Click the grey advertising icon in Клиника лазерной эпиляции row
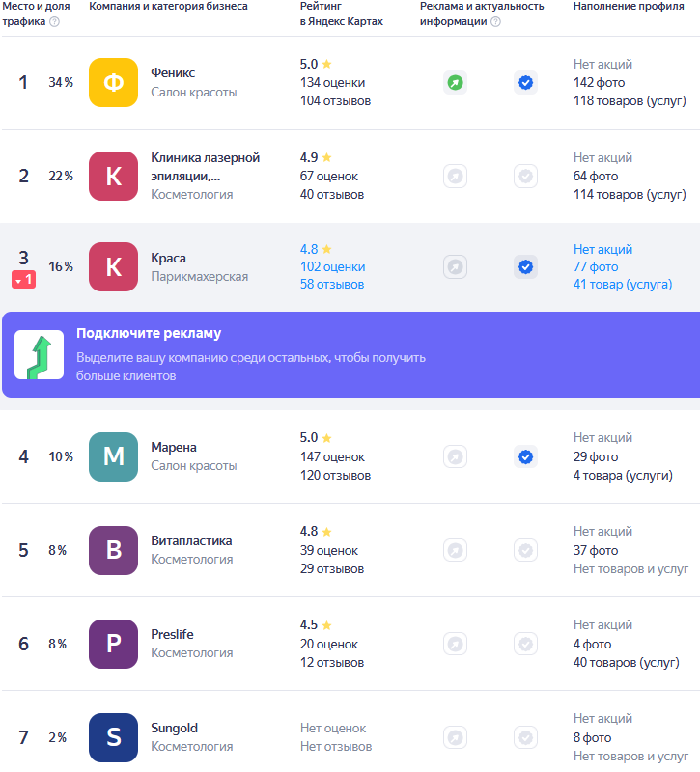 point(455,176)
